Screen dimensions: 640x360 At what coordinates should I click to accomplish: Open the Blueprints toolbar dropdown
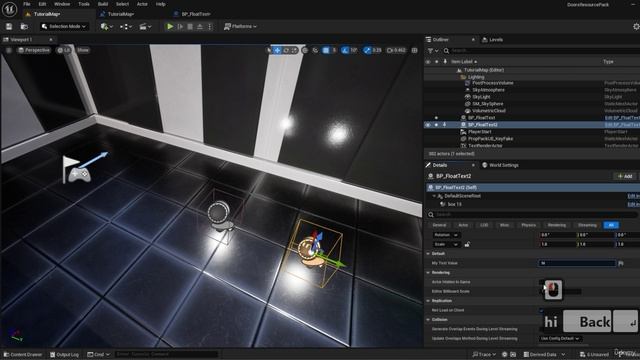click(x=126, y=27)
